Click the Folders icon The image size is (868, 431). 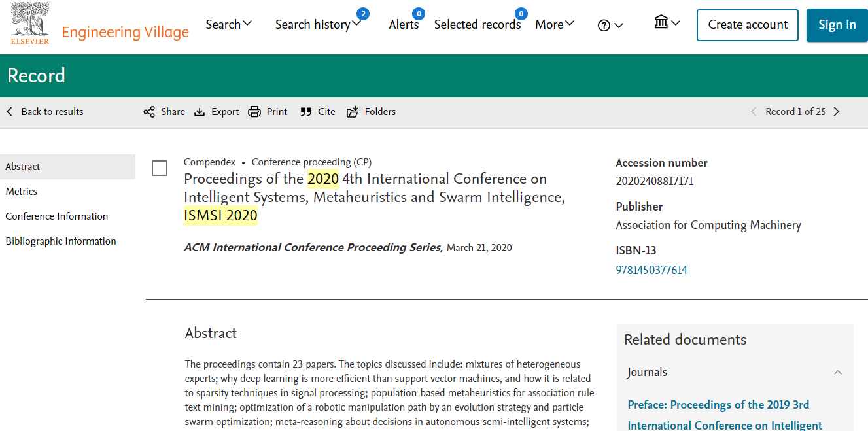click(353, 112)
